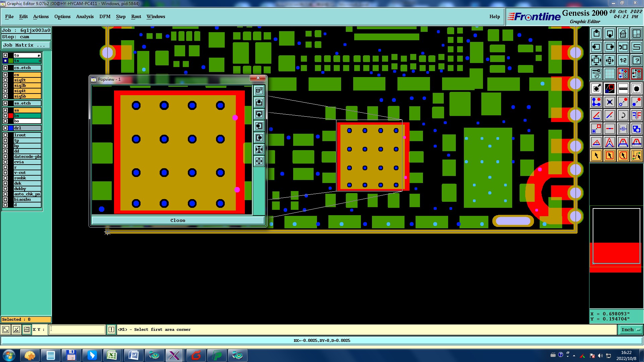The image size is (644, 362).
Task: Open the Actions menu
Action: pos(41,16)
